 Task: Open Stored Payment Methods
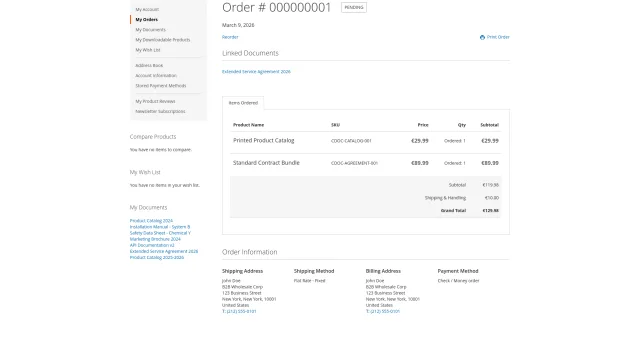161,86
